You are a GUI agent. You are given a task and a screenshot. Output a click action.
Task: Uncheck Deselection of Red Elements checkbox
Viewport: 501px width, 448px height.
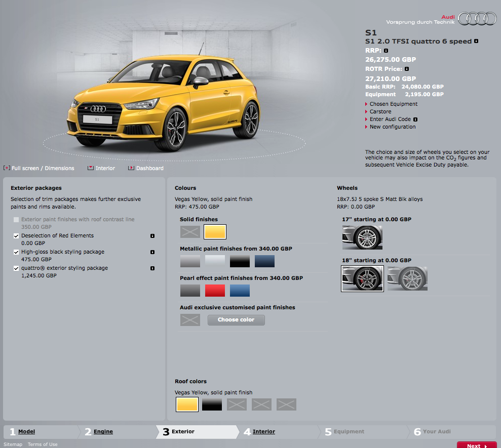pyautogui.click(x=16, y=236)
